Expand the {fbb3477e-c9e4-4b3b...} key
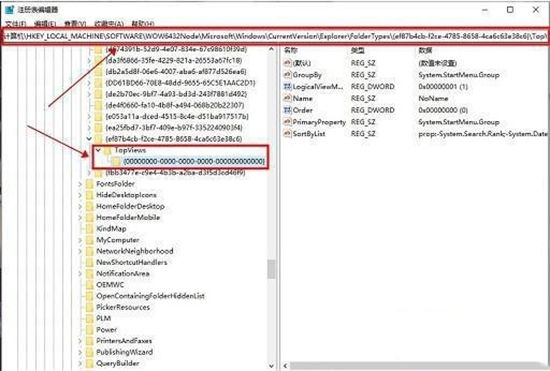 click(89, 173)
